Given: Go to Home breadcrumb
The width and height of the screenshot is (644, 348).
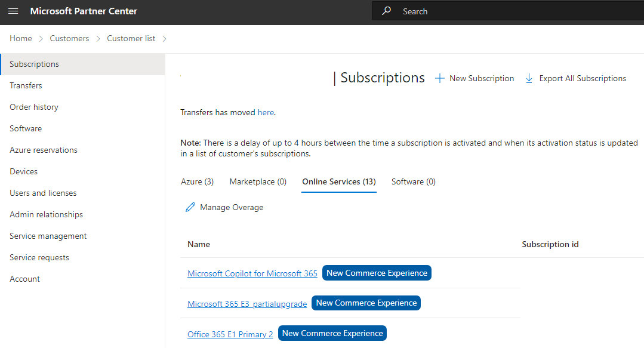Looking at the screenshot, I should tap(21, 38).
